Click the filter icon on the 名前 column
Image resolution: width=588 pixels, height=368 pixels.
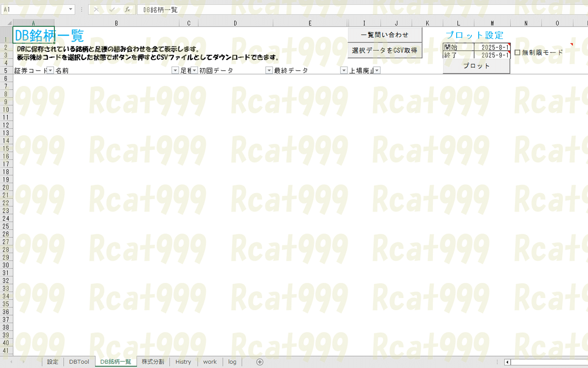(x=175, y=70)
